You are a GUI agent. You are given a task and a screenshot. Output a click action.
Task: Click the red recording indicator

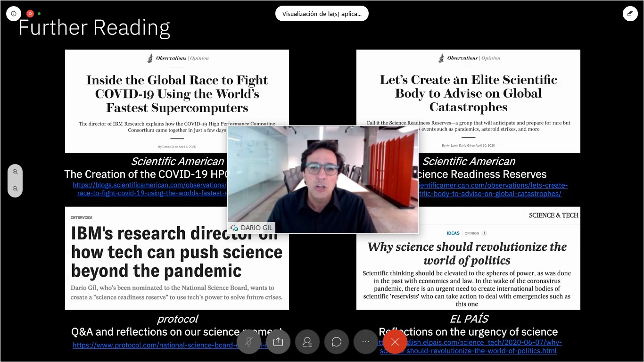click(30, 14)
